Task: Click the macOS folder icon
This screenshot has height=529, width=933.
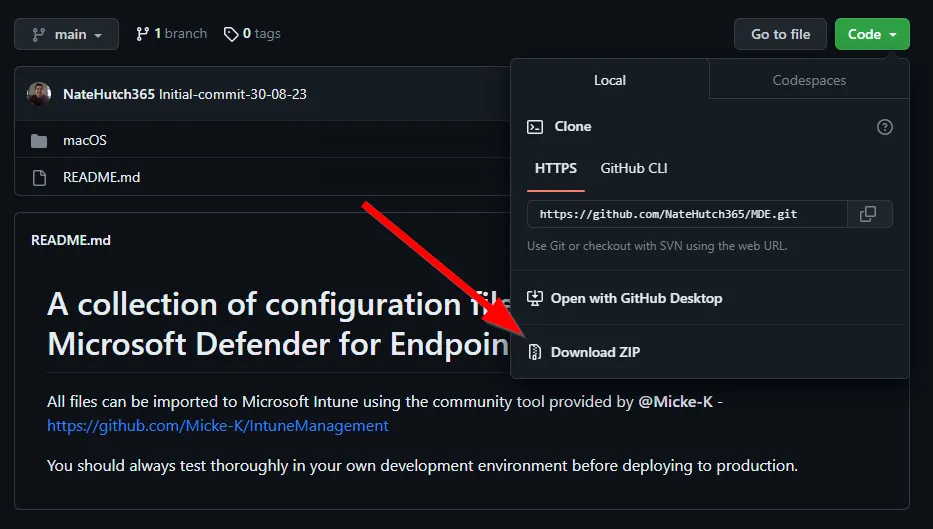Action: point(39,141)
